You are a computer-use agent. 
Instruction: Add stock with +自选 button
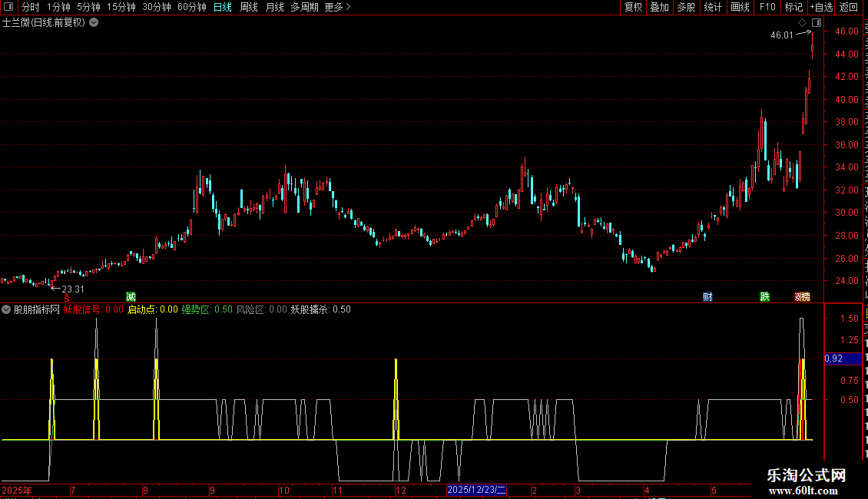[x=821, y=7]
